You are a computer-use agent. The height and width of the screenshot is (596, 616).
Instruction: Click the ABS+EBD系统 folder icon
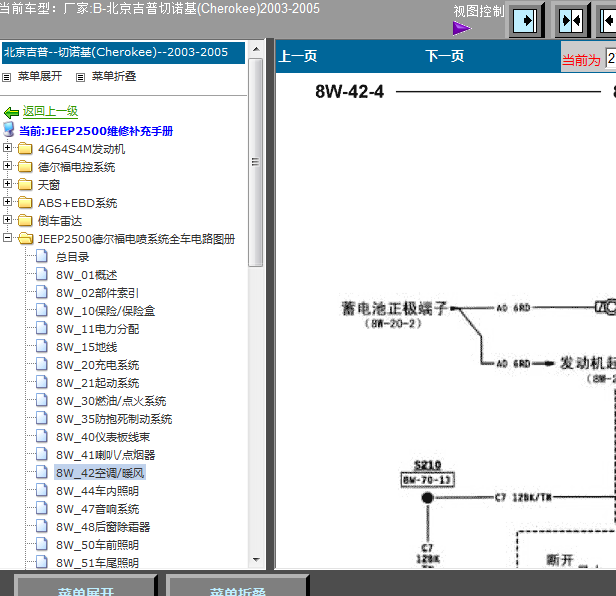(25, 203)
